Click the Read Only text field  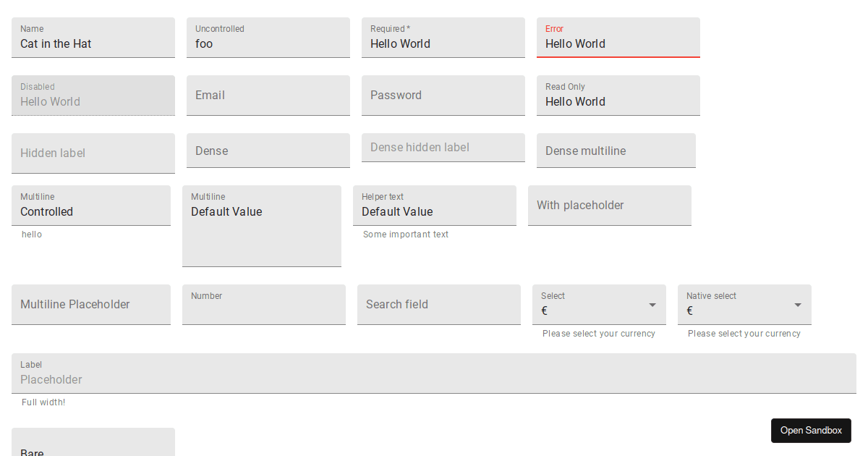click(618, 96)
